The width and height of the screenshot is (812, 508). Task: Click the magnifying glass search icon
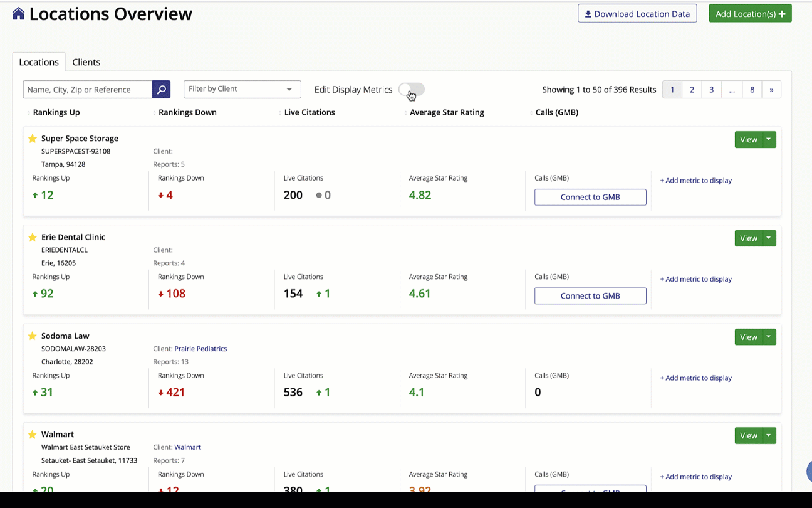[161, 89]
